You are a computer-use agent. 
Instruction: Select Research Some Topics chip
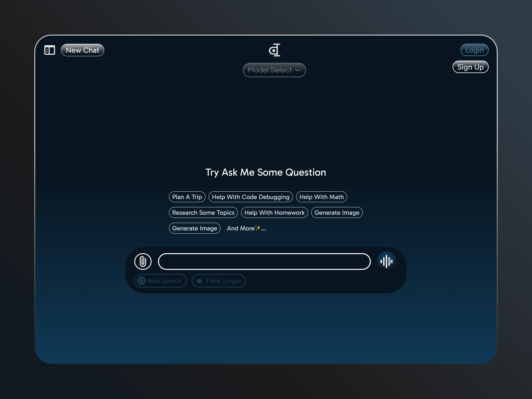click(x=203, y=213)
